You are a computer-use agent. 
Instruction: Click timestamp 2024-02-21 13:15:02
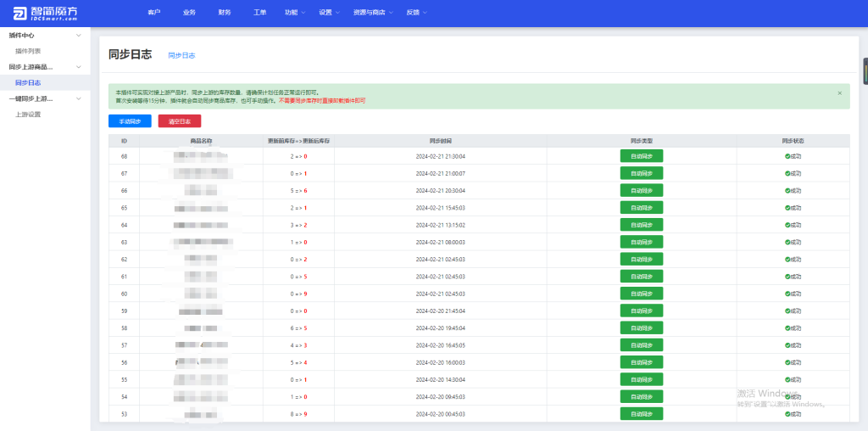(x=441, y=225)
